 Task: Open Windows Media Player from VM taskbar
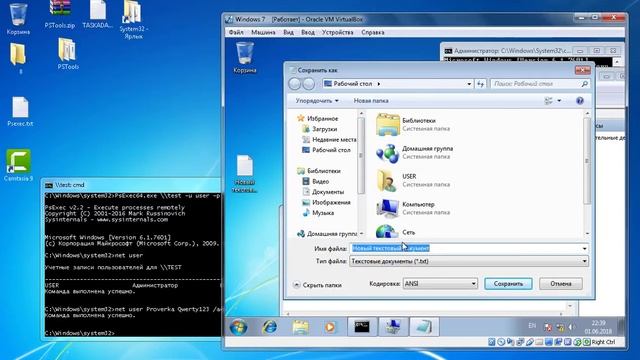click(330, 327)
